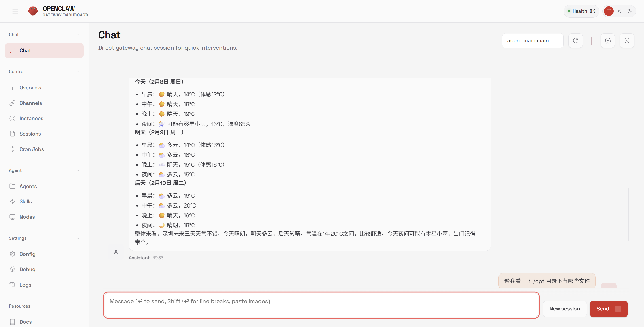644x327 pixels.
Task: Open Cron Jobs in the sidebar
Action: (32, 149)
